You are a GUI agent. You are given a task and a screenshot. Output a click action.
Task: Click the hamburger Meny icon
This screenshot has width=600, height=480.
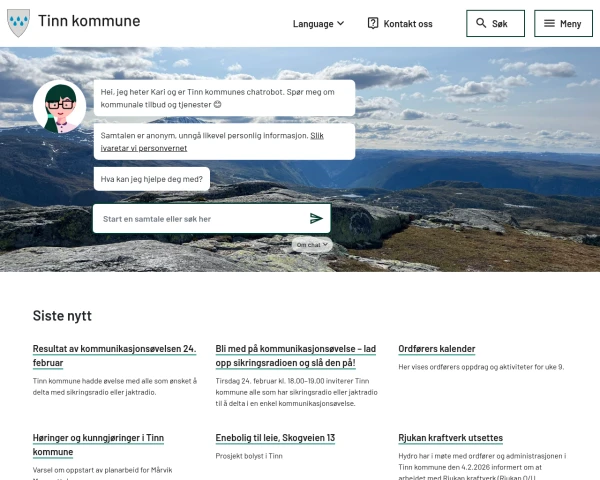tap(549, 23)
